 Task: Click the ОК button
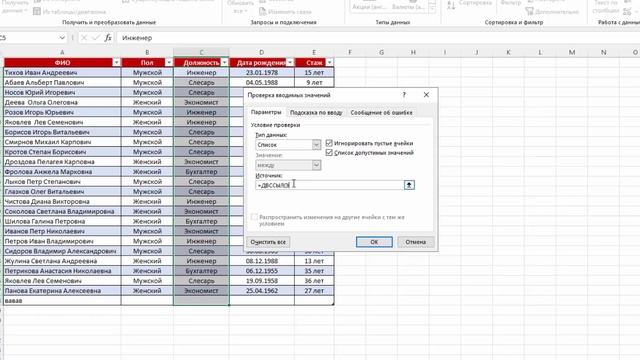pyautogui.click(x=374, y=242)
